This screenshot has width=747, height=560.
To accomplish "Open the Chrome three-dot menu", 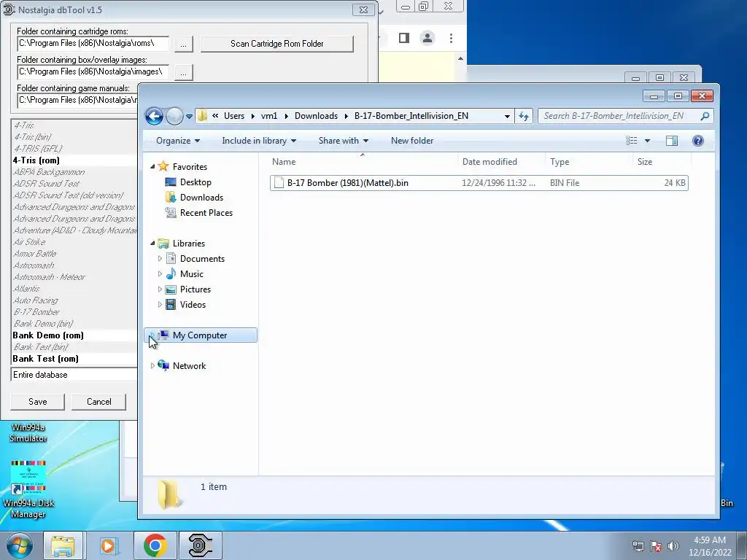I will (x=451, y=38).
